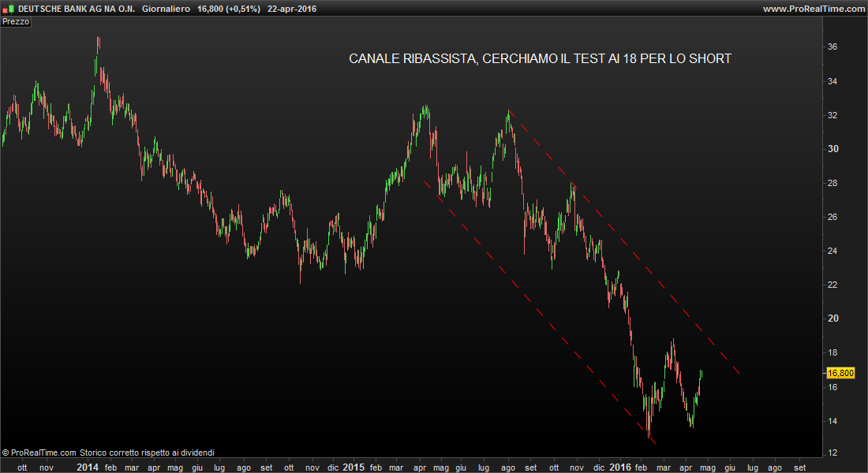The height and width of the screenshot is (473, 868).
Task: Click the candlestick icon beside Deutsche Bank title
Action: pyautogui.click(x=9, y=9)
